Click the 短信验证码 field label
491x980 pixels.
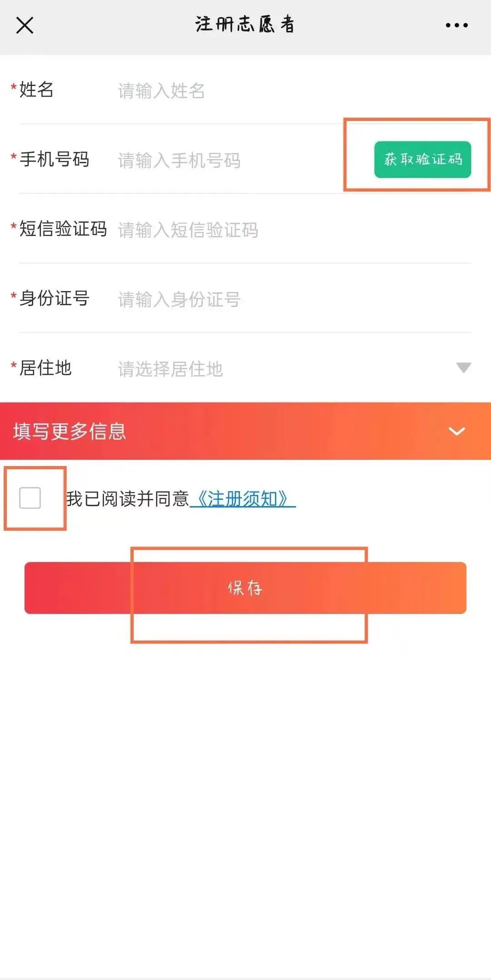click(x=63, y=229)
